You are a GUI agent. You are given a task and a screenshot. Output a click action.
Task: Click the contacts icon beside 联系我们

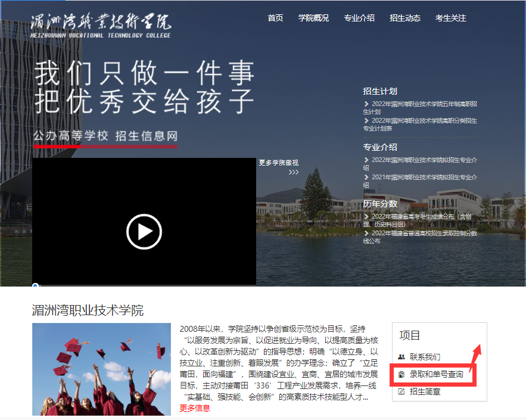(401, 356)
